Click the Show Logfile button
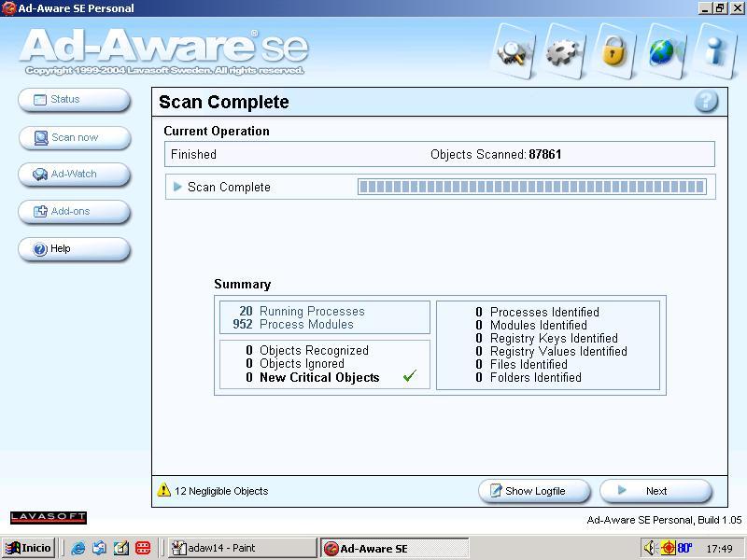 click(x=534, y=491)
